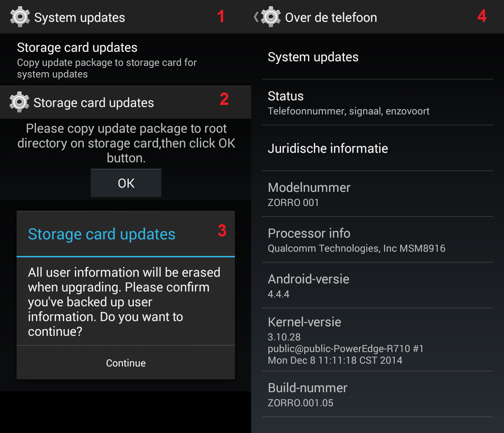Open Status Telefoonnummer, signaal entry

pyautogui.click(x=378, y=102)
